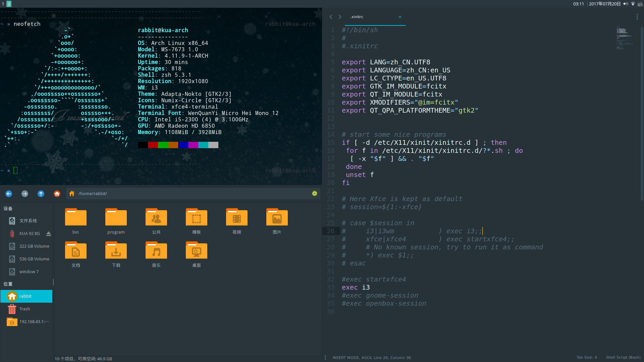Click the back arrow in file manager
Viewport: 644px width, 362px height.
coord(9,194)
